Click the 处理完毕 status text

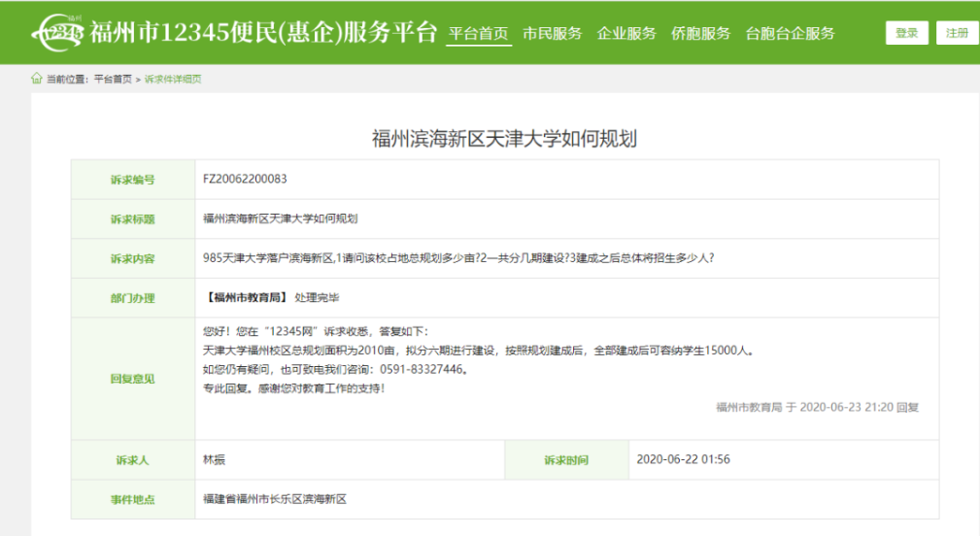pos(317,297)
